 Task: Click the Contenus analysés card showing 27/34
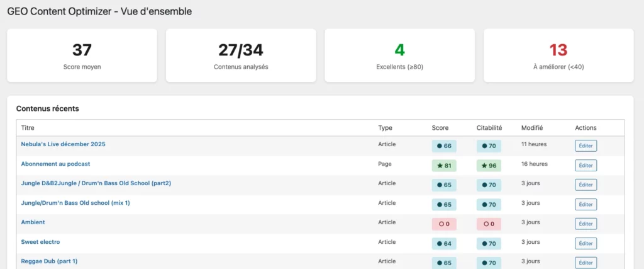click(241, 55)
